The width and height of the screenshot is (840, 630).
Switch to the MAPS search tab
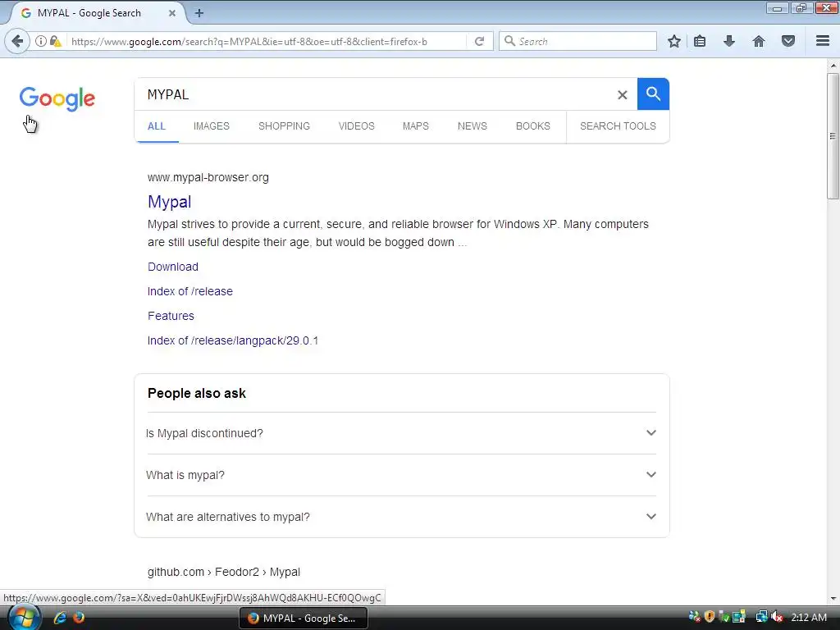[416, 126]
